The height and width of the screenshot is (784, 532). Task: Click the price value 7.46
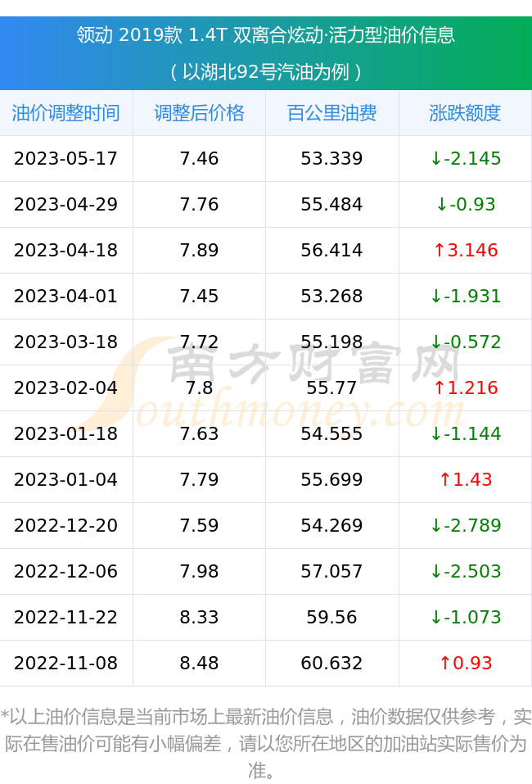click(x=200, y=158)
